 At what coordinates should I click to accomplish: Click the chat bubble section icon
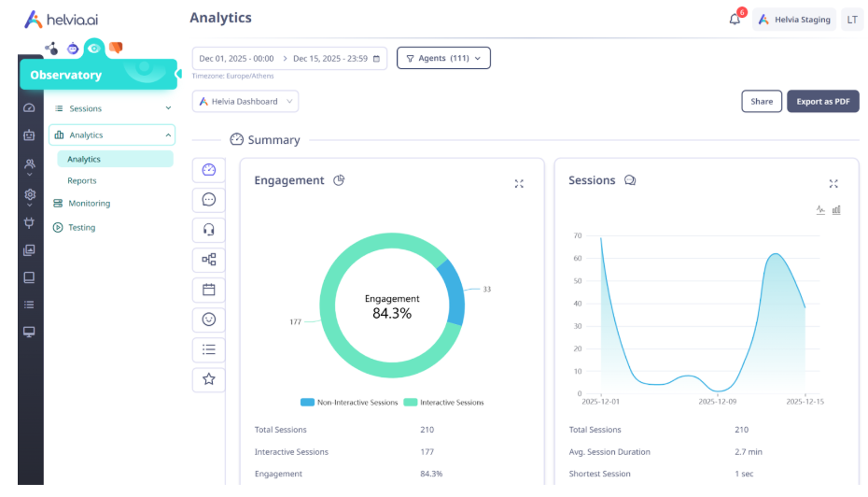click(x=208, y=200)
